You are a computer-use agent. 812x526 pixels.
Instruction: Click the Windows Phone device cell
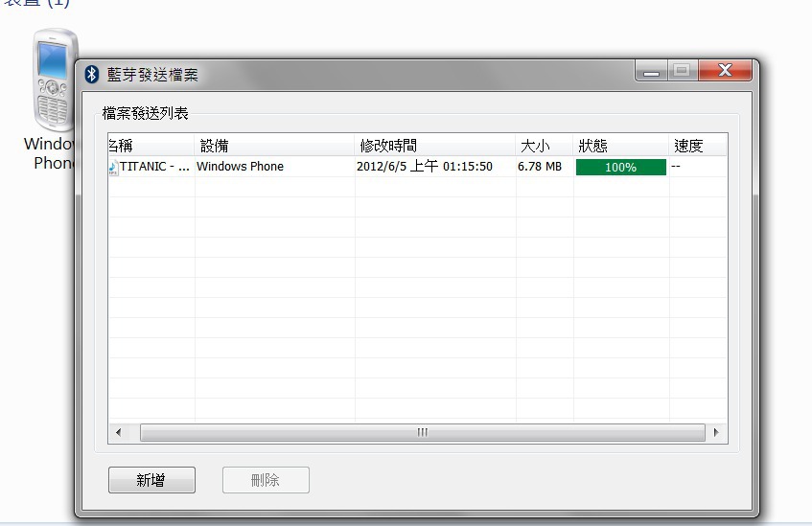coord(241,167)
